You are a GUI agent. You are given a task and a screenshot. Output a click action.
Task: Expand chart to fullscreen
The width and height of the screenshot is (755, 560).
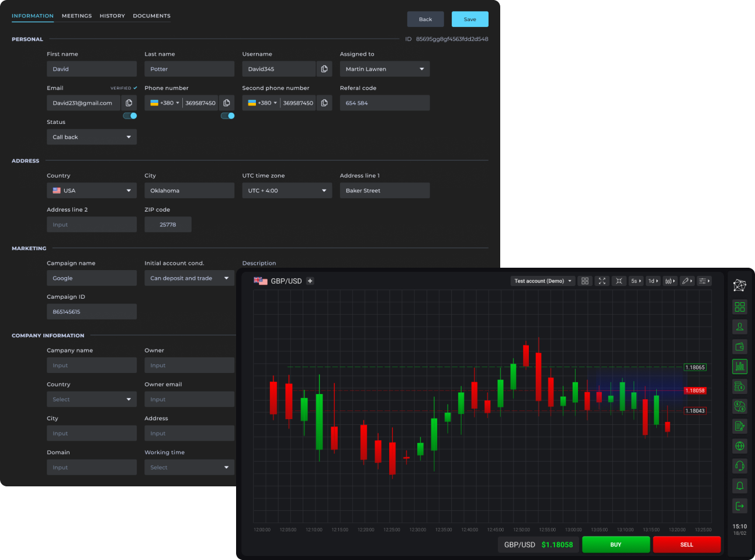click(602, 281)
